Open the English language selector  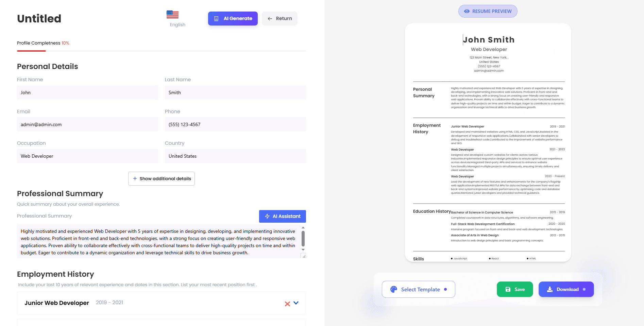(x=177, y=24)
